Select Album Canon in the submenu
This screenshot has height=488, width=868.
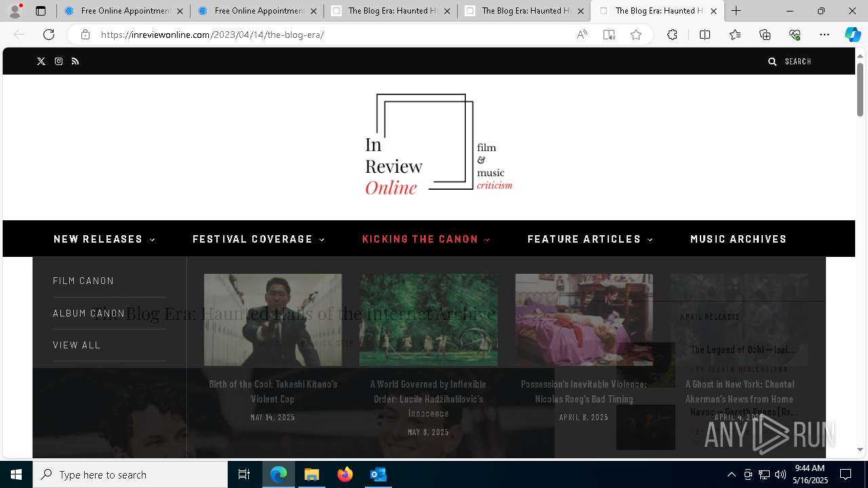coord(89,313)
